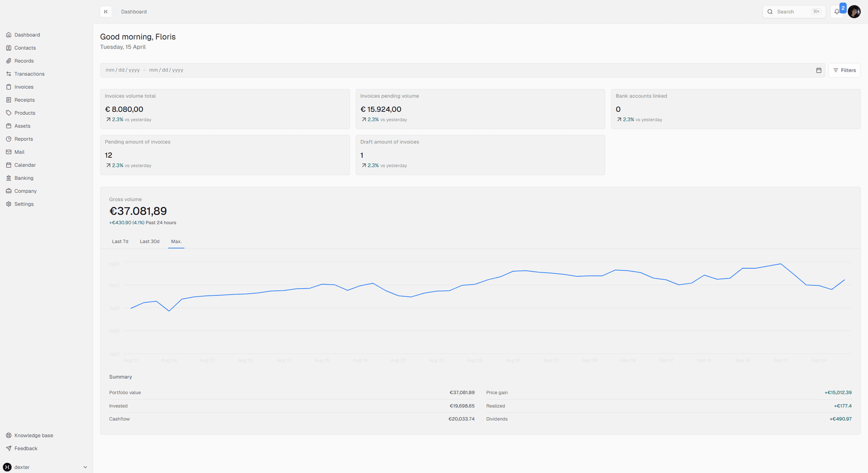The height and width of the screenshot is (473, 868).
Task: Click the search magnifier icon
Action: (x=770, y=12)
